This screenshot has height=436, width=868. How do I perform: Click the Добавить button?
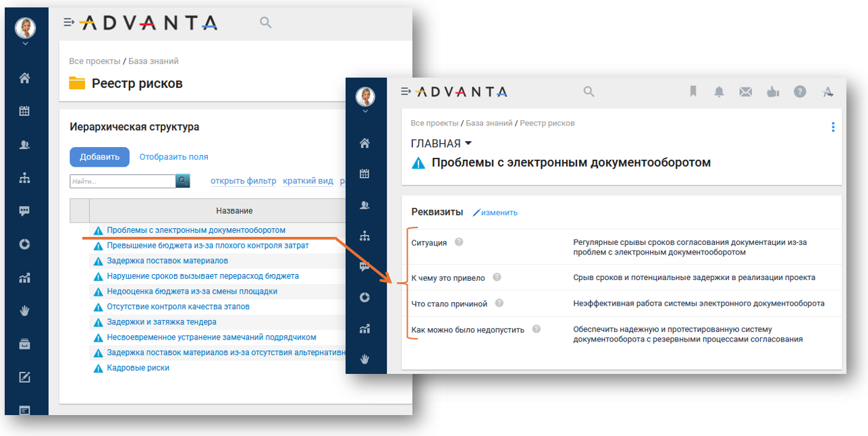click(x=99, y=157)
